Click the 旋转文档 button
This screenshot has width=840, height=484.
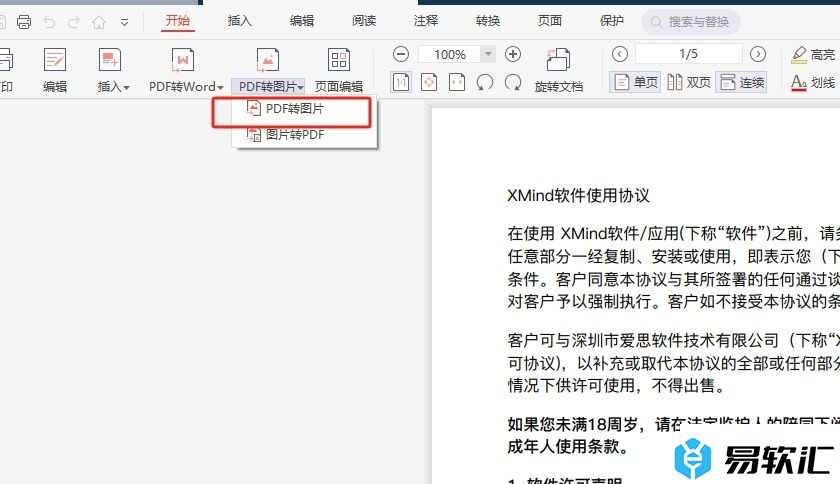[x=558, y=70]
